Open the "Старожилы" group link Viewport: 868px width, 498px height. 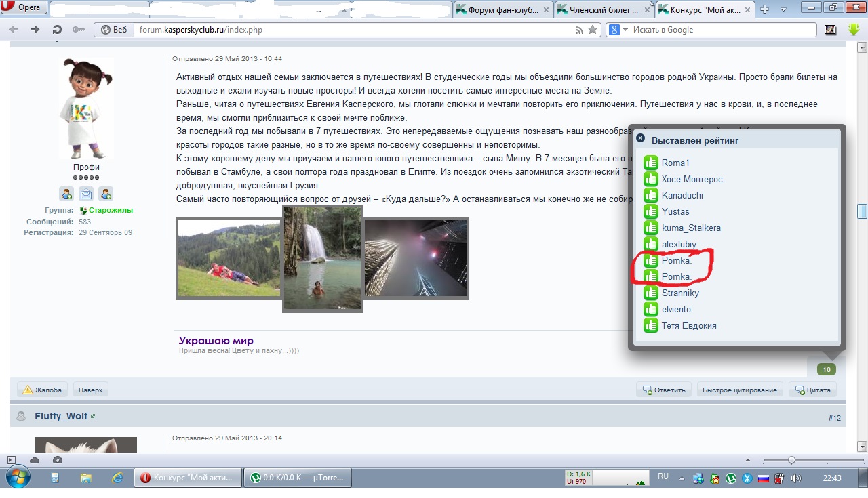coord(111,211)
